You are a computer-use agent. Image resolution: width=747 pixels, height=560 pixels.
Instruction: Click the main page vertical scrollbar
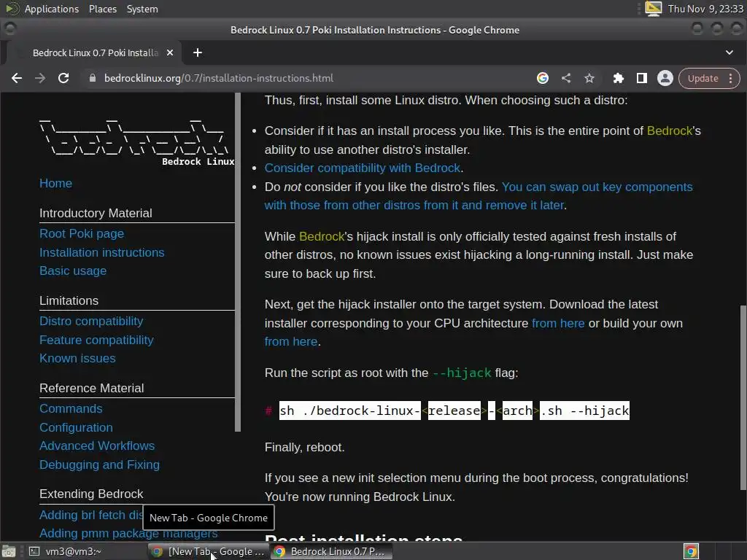[x=743, y=397]
